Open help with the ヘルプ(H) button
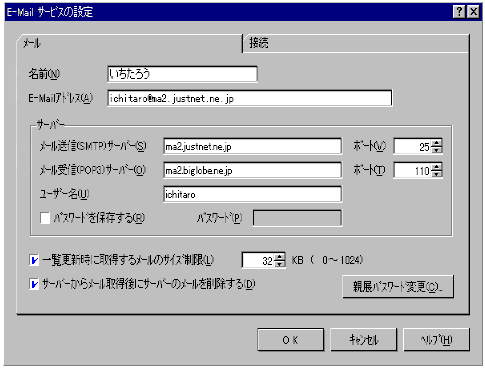 pos(436,340)
